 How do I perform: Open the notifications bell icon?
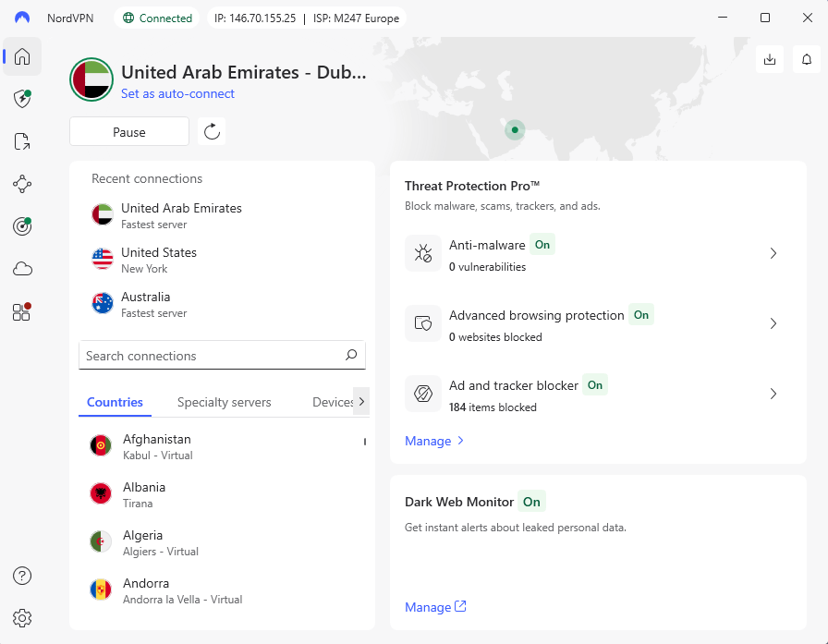tap(806, 59)
